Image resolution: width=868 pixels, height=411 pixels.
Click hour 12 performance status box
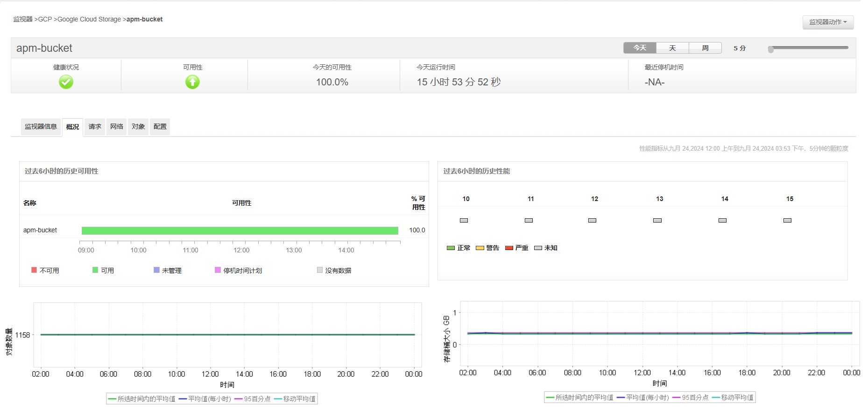592,220
